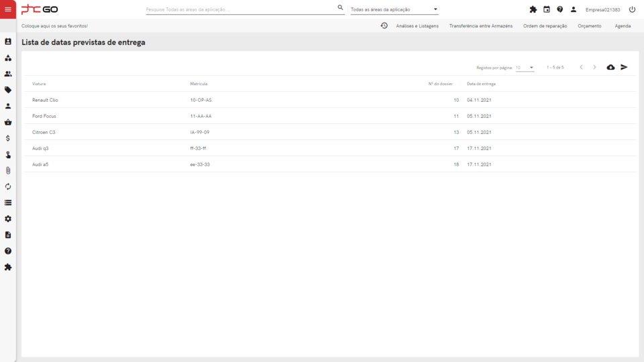
Task: Open the dollar sign sidebar section
Action: pos(8,138)
